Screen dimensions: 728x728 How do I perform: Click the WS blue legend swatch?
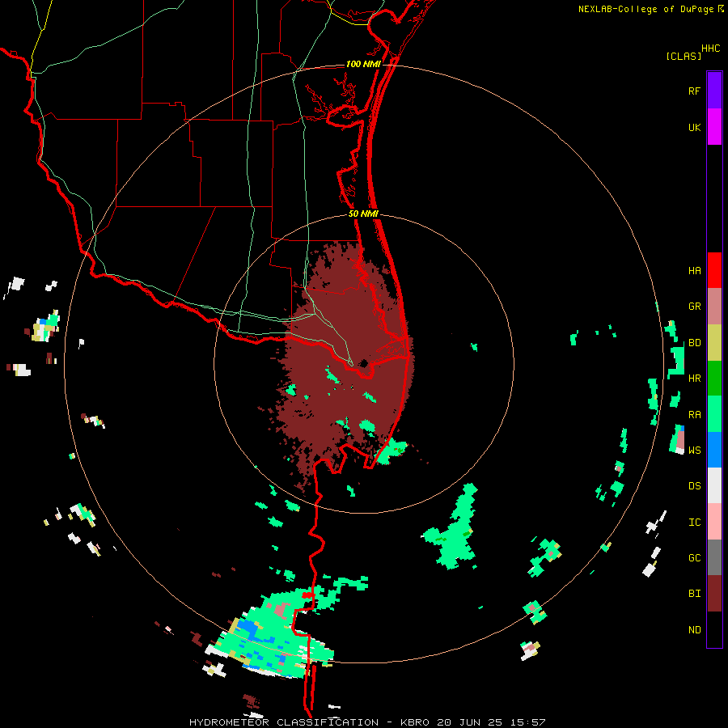pos(714,450)
